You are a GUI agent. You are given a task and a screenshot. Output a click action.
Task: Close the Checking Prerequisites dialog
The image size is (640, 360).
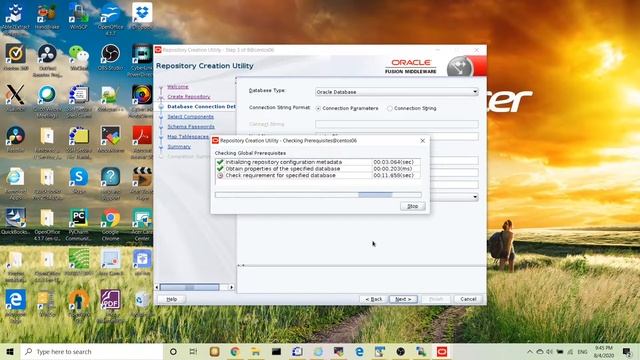click(x=422, y=140)
